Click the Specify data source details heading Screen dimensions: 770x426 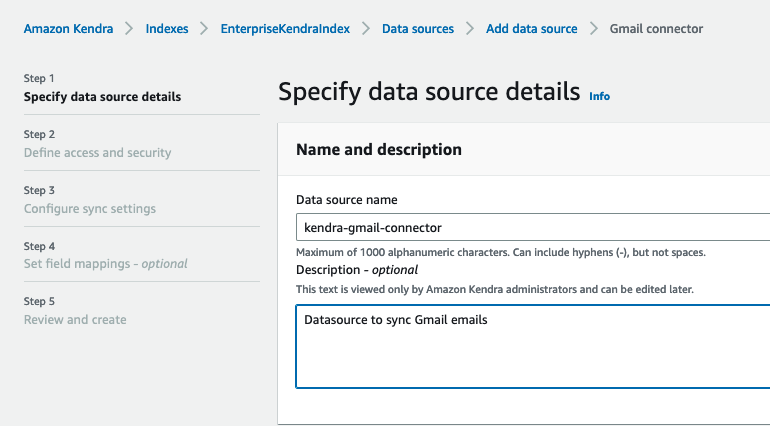(428, 93)
